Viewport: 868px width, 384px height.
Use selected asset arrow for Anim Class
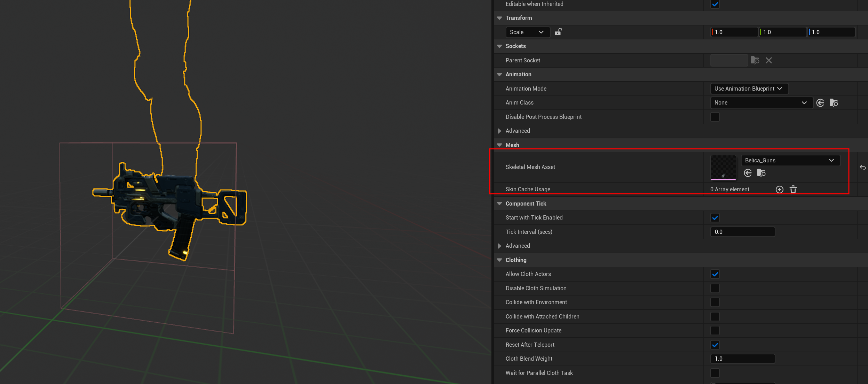point(820,103)
